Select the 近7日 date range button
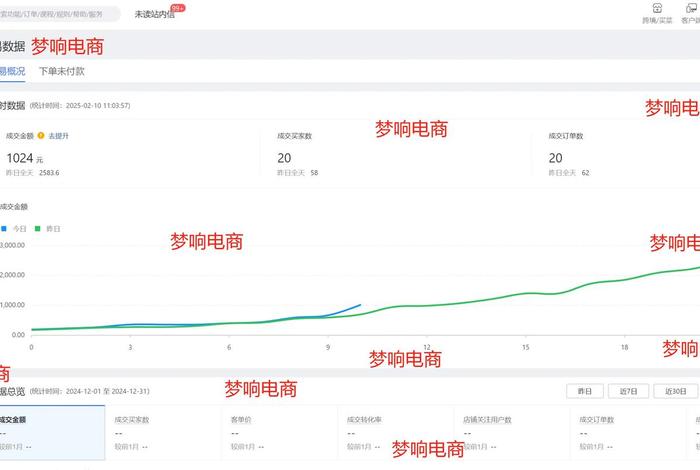The height and width of the screenshot is (470, 700). 628,391
